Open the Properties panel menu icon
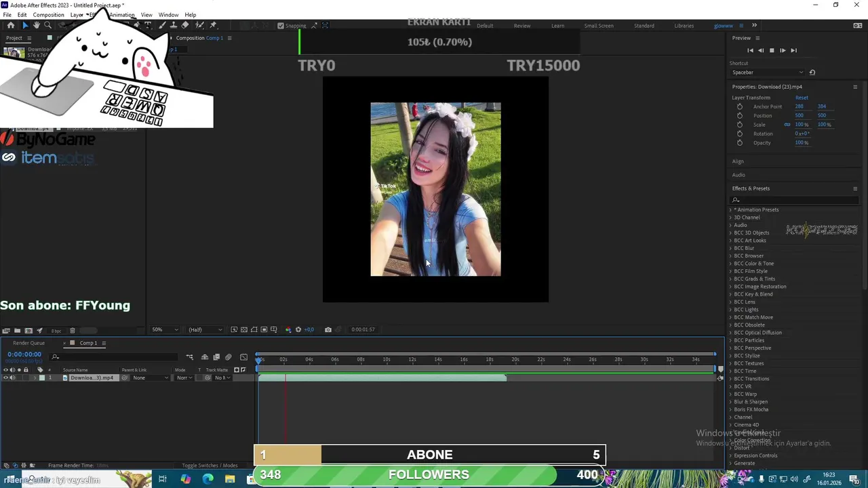 tap(855, 87)
